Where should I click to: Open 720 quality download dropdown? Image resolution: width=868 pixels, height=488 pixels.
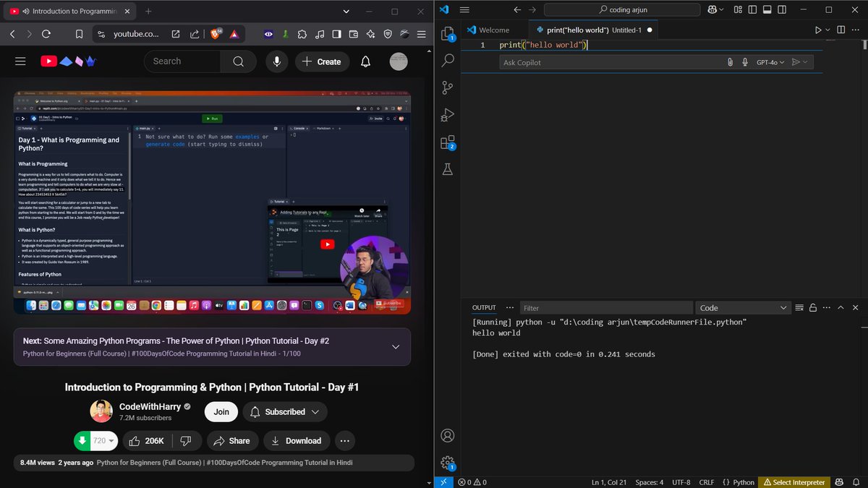[x=104, y=440]
